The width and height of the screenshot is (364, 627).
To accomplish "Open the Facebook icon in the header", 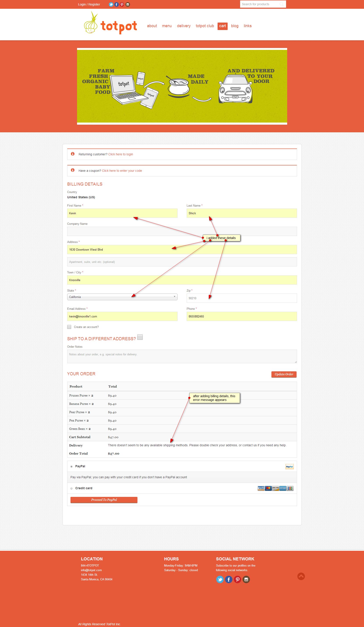I will click(116, 4).
